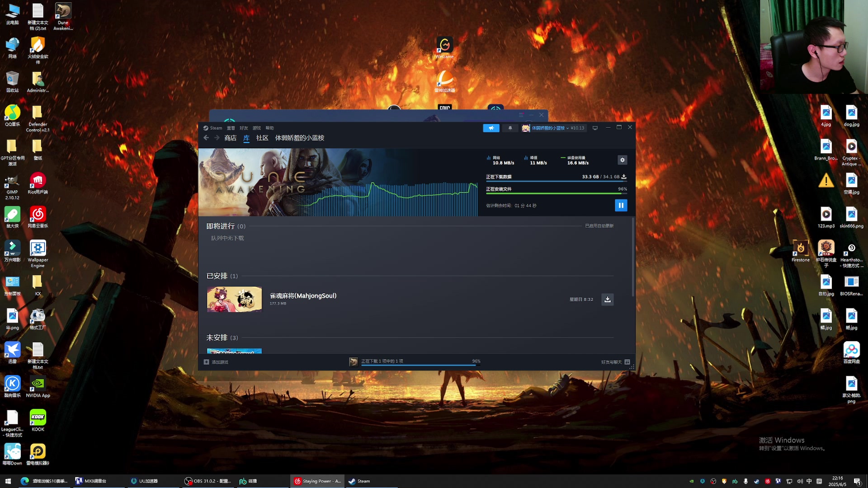The height and width of the screenshot is (488, 868).
Task: Pause the Dune Awakening download
Action: (621, 205)
